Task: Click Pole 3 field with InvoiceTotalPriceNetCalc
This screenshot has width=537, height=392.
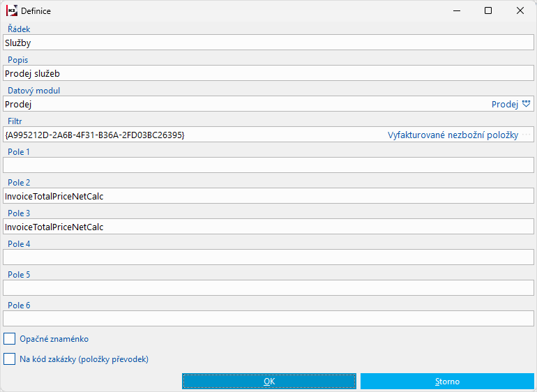Action: [x=268, y=227]
